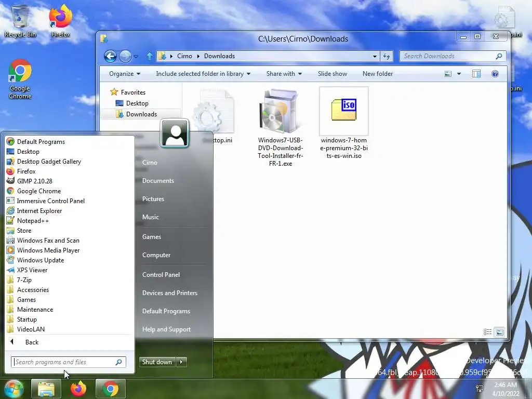This screenshot has width=532, height=399.
Task: Open Control Panel from the Start menu
Action: tap(161, 274)
